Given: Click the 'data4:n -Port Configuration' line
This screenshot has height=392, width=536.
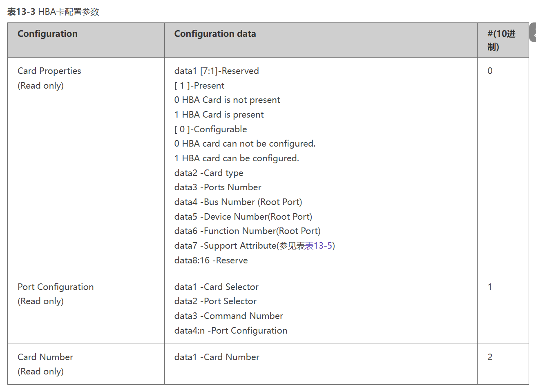Looking at the screenshot, I should click(x=231, y=331).
